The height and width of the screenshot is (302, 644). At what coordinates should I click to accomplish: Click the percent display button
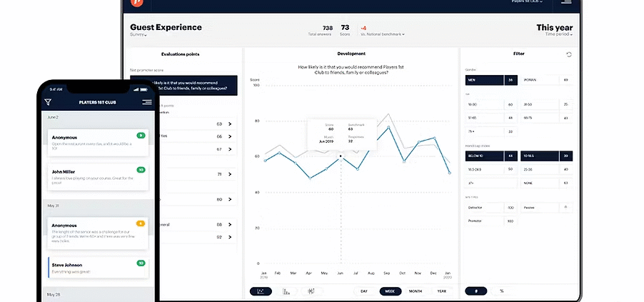click(501, 291)
